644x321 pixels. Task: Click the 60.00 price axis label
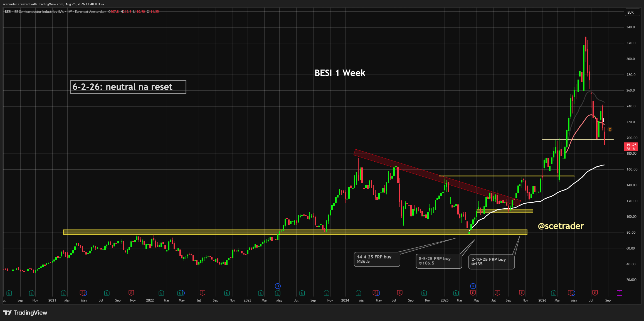point(631,248)
